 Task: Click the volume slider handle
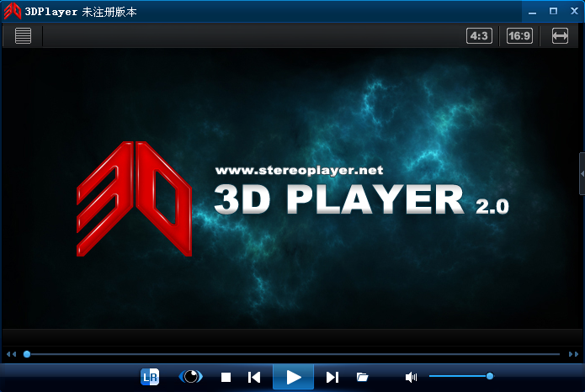click(490, 376)
